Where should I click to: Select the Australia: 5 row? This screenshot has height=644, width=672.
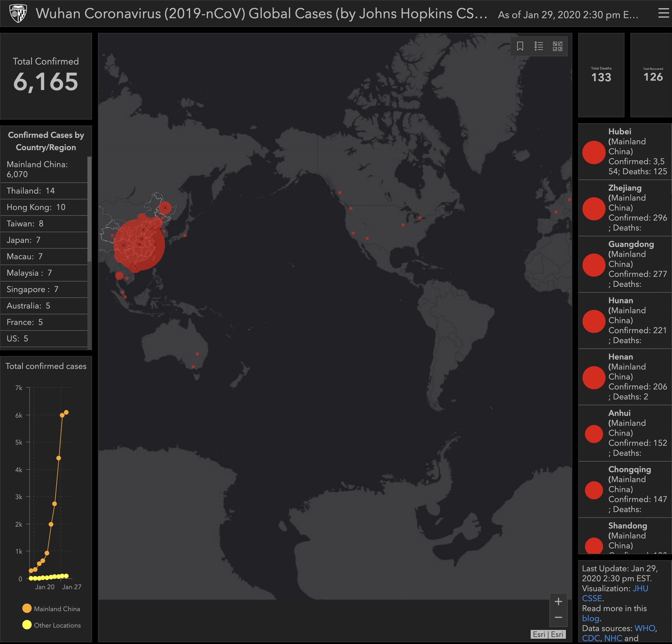coord(44,306)
